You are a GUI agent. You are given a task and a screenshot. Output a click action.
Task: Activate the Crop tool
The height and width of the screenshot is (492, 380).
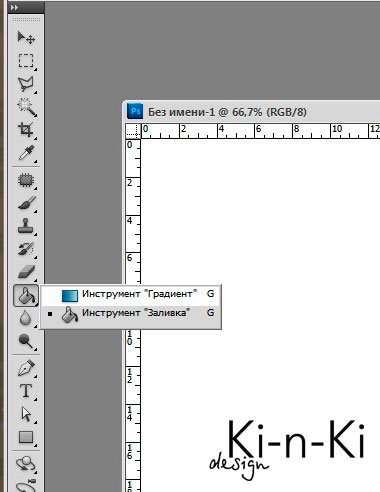coord(26,129)
